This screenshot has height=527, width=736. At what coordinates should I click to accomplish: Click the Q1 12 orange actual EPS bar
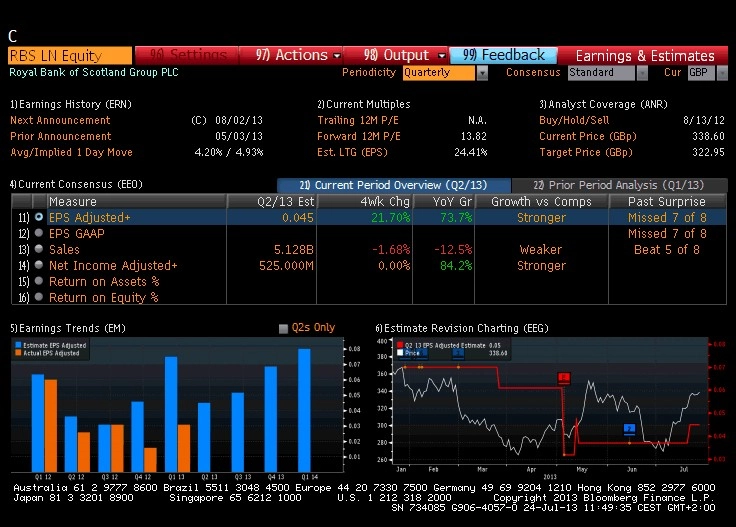coord(51,426)
